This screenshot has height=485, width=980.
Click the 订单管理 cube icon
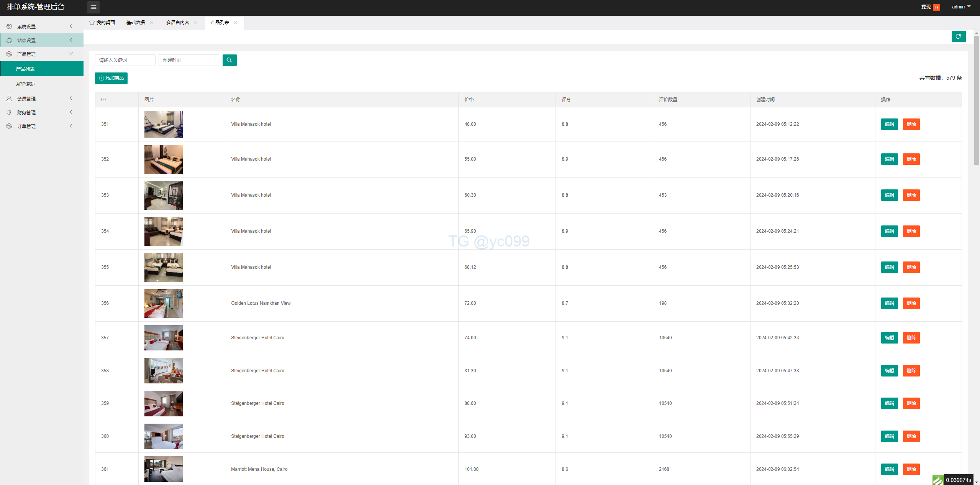tap(9, 126)
